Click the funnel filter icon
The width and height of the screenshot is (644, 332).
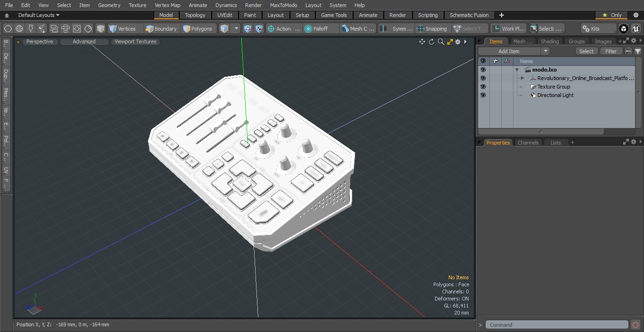pyautogui.click(x=638, y=51)
